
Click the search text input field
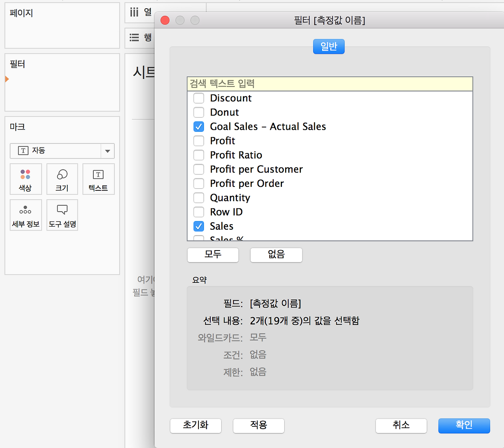(330, 84)
